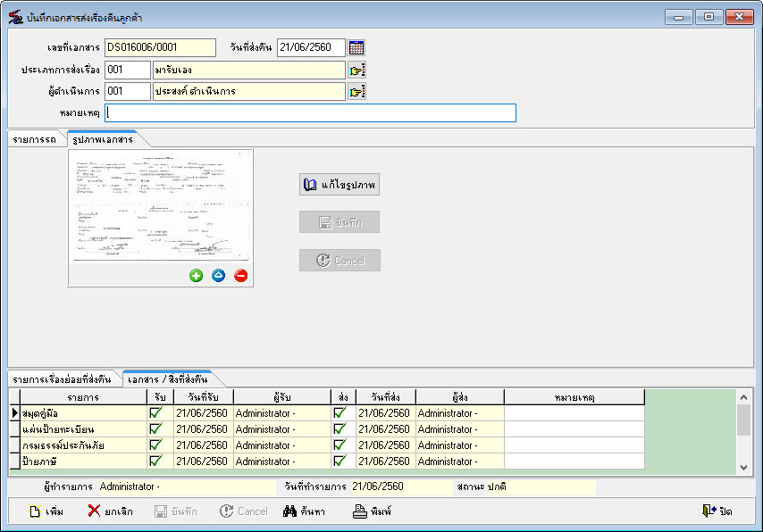
Task: Click the ผู้ทำรายการ Administrator field
Action: coord(187,486)
